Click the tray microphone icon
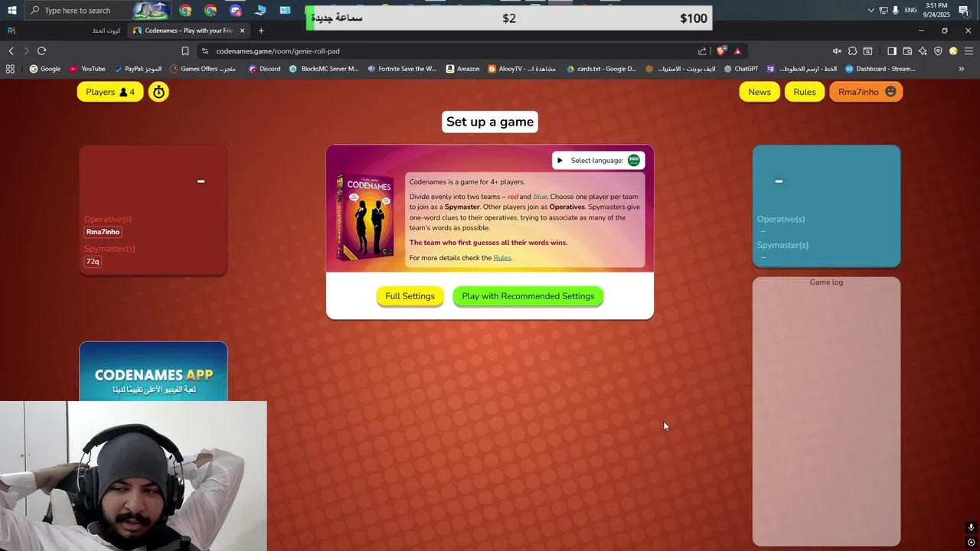980x551 pixels. (895, 10)
